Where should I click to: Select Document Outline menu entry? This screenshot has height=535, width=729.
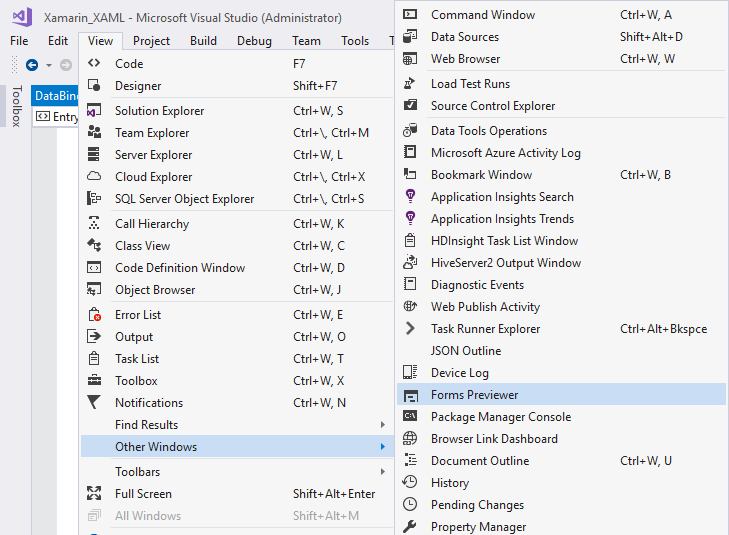(480, 461)
